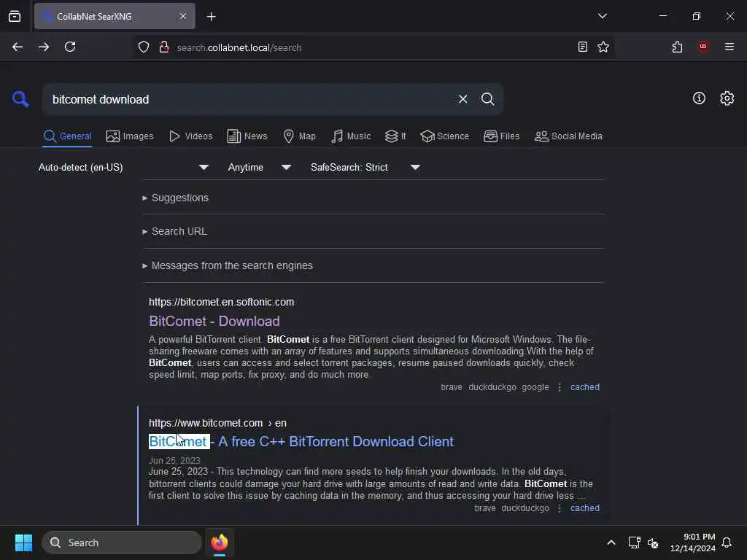This screenshot has height=560, width=747.
Task: Open SafeSearch: Strict dropdown
Action: click(x=365, y=167)
